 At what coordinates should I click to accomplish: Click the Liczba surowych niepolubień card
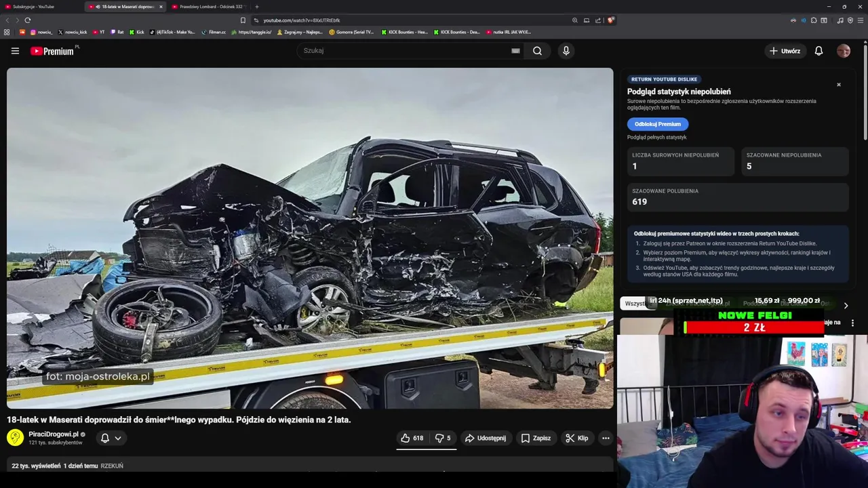pos(680,161)
